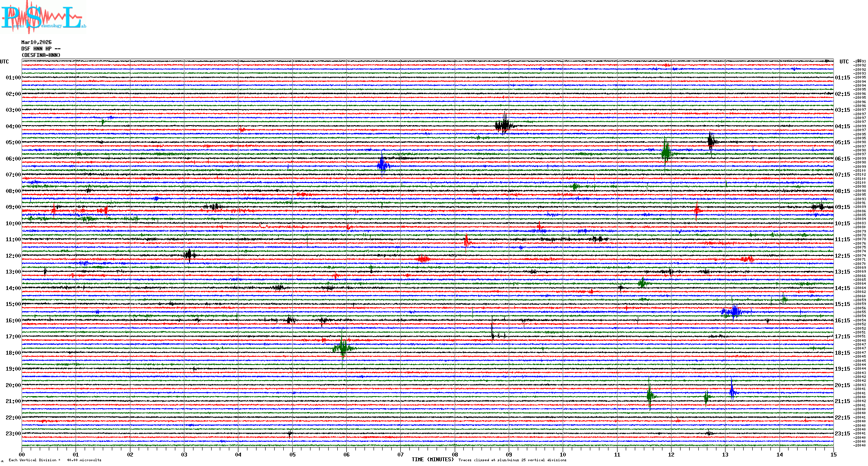The width and height of the screenshot is (868, 466).
Task: Click the green event below the 17:00 trace
Action: [343, 347]
